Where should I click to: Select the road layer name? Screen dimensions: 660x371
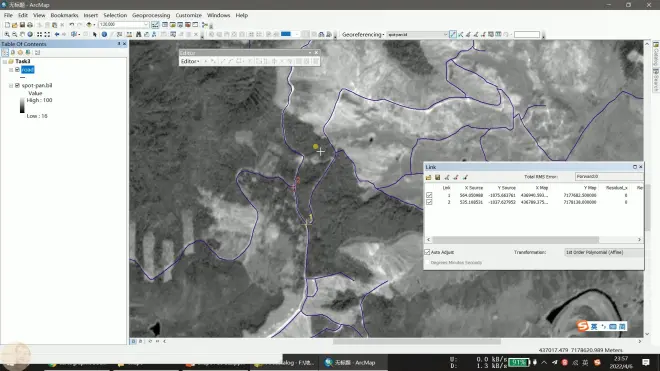point(27,69)
